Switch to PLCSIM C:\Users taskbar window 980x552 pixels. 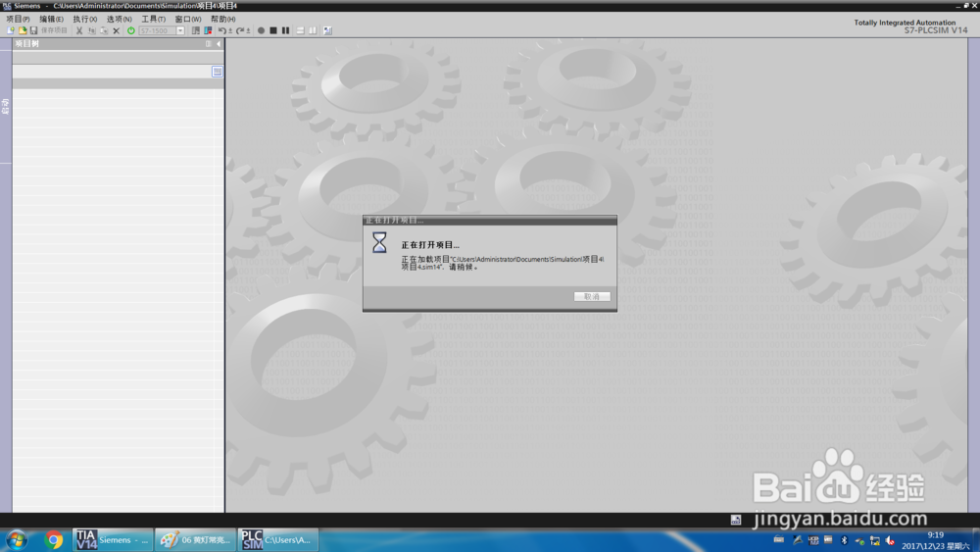click(278, 539)
